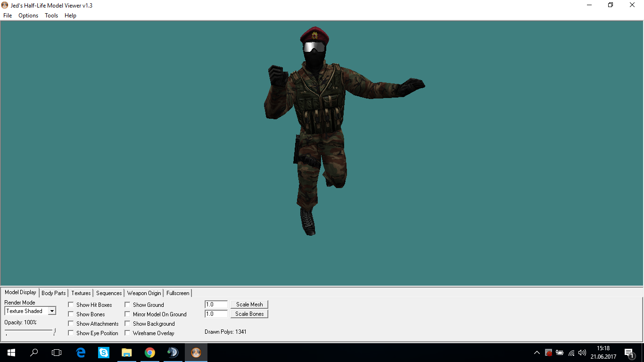Enable Wireframe Overlay checkbox
This screenshot has height=362, width=644.
point(127,333)
